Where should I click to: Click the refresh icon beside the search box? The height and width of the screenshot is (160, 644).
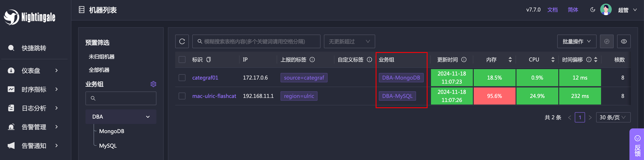tap(182, 41)
